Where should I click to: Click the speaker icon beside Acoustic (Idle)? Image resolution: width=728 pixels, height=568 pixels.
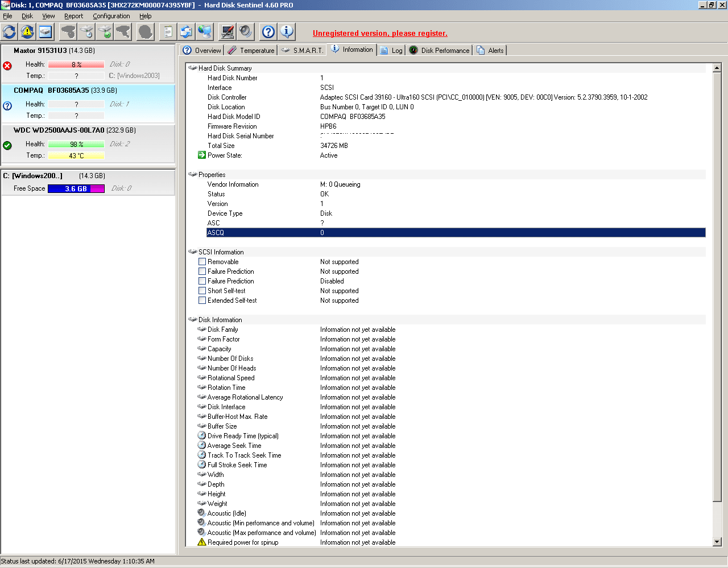point(201,513)
